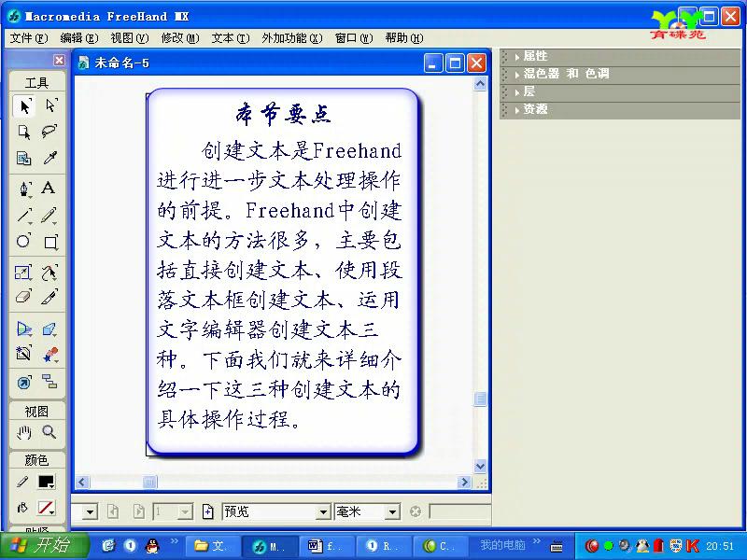The width and height of the screenshot is (747, 560).
Task: Switch to the 文.. folder taskbar button
Action: point(212,546)
